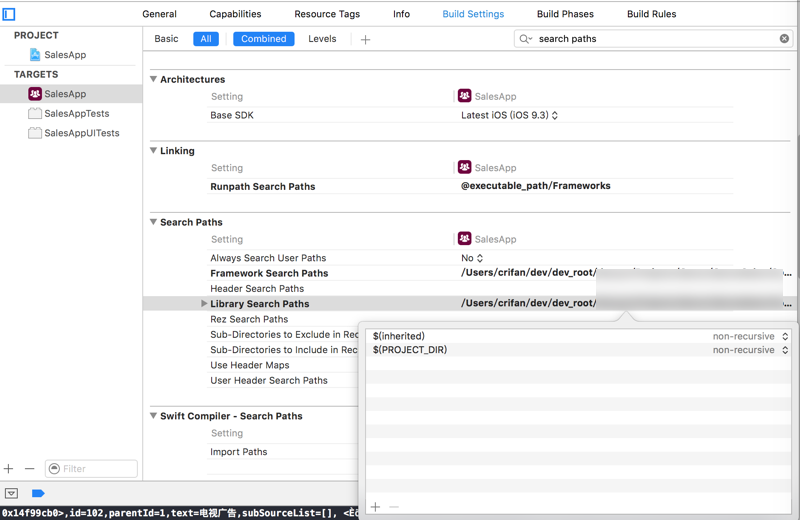Toggle the project navigator sidebar icon
800x520 pixels.
coord(9,14)
